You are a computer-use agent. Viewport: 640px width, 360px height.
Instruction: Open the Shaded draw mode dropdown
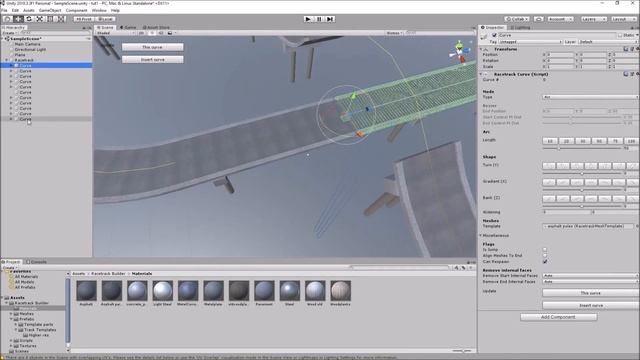click(x=116, y=33)
